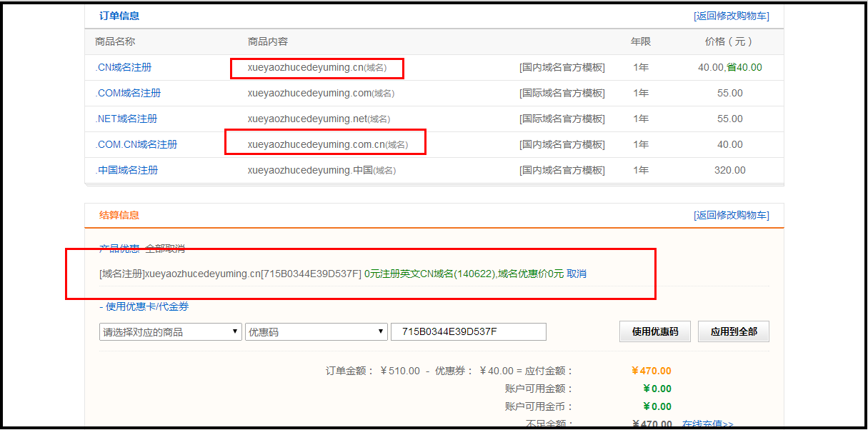Open the .中国域名注册 product link
Image resolution: width=868 pixels, height=430 pixels.
tap(126, 170)
